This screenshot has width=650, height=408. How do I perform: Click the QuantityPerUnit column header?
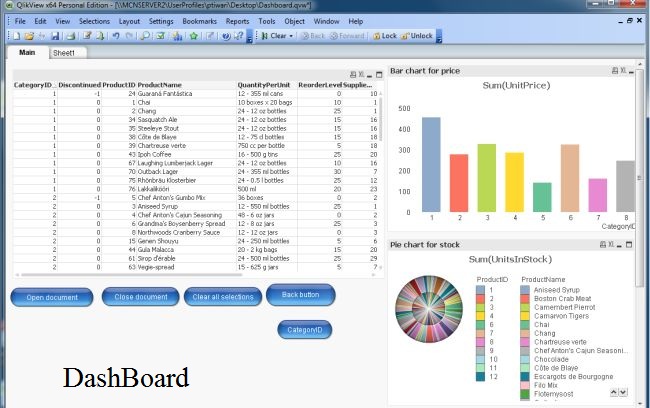(x=264, y=85)
